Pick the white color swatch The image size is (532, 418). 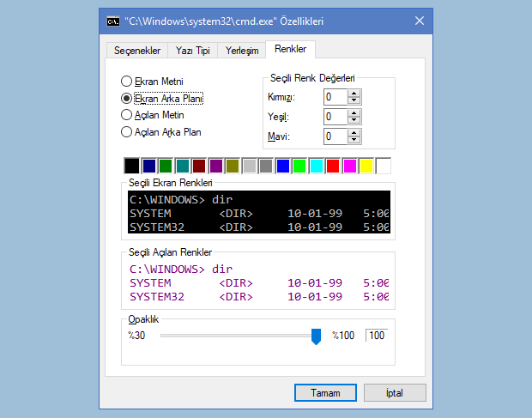pyautogui.click(x=384, y=166)
